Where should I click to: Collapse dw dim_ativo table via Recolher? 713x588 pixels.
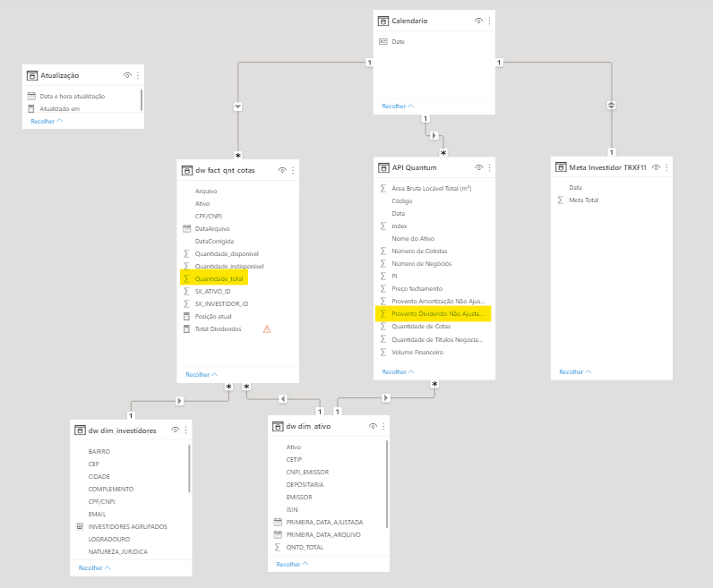click(x=292, y=564)
